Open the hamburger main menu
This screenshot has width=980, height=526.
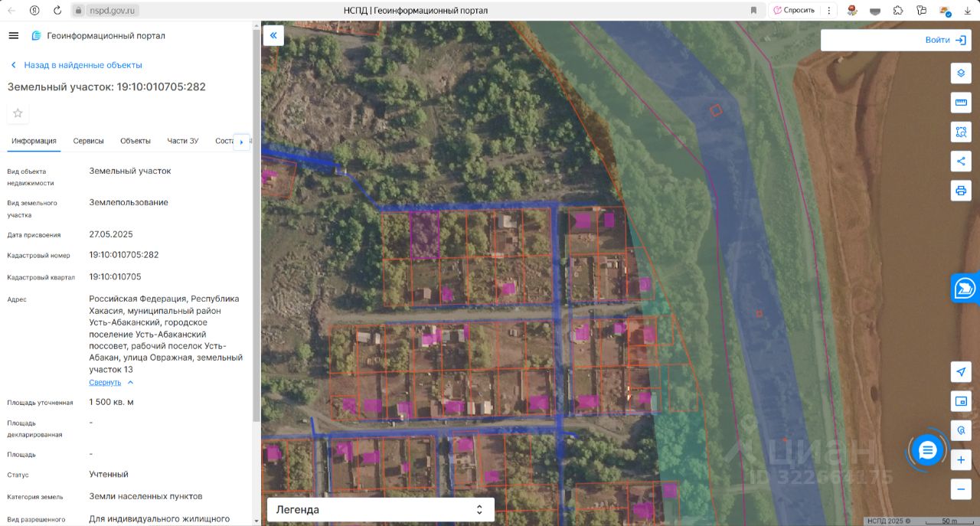click(x=14, y=36)
